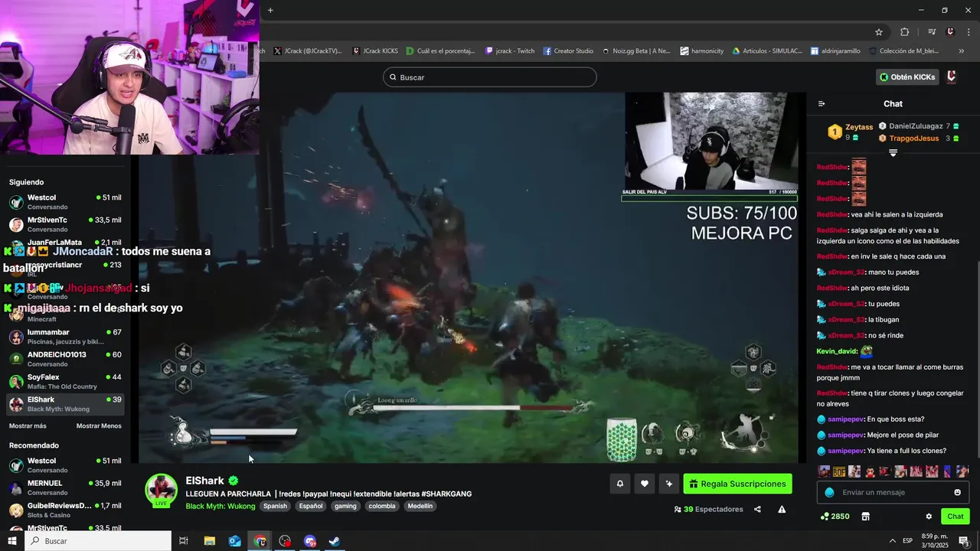Open chat settings gear
This screenshot has height=551, width=980.
929,517
